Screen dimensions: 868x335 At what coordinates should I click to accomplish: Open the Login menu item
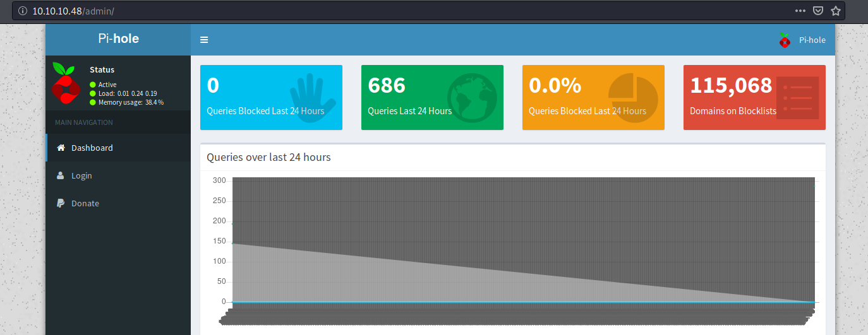[x=118, y=175]
